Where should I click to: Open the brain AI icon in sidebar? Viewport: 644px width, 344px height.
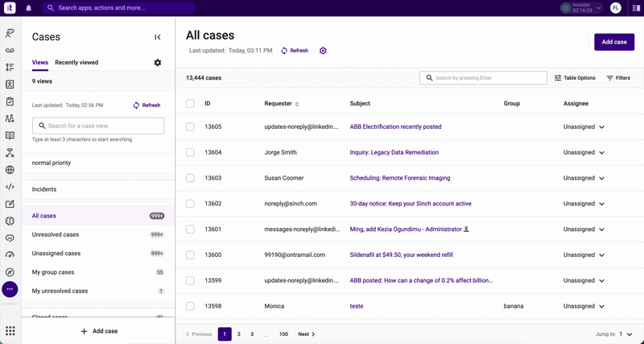[10, 221]
